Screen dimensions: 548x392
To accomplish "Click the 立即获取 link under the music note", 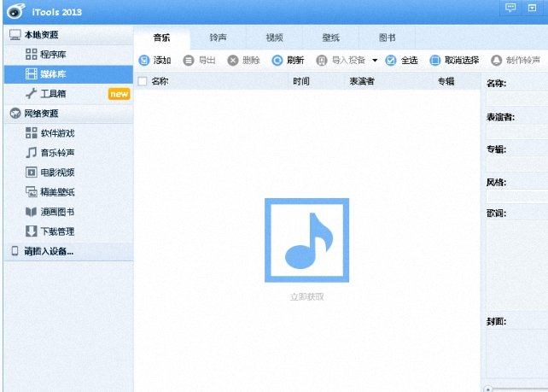I will tap(306, 297).
